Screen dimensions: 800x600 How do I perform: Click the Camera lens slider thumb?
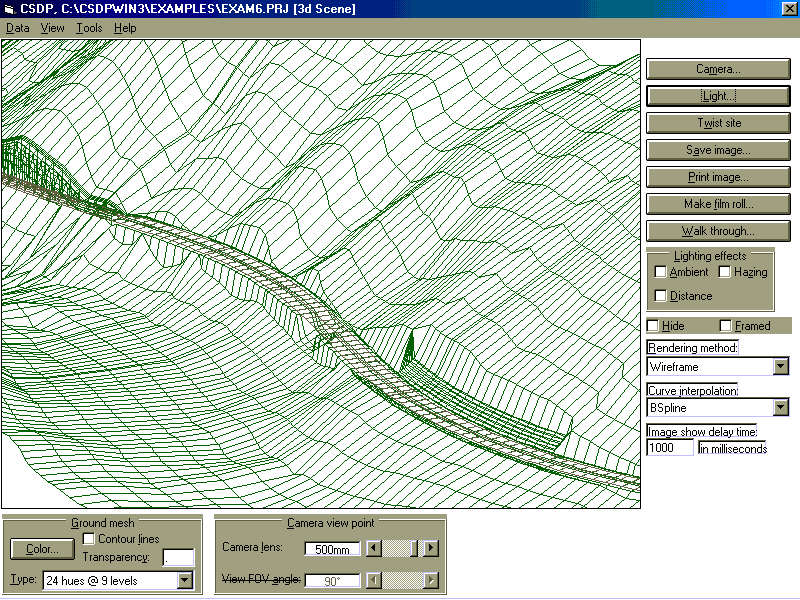click(x=414, y=548)
